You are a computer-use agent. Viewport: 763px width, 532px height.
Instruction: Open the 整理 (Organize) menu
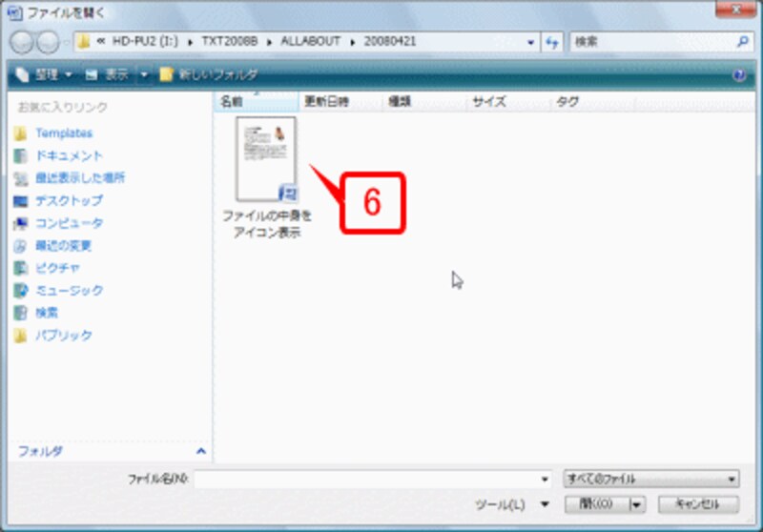coord(44,75)
